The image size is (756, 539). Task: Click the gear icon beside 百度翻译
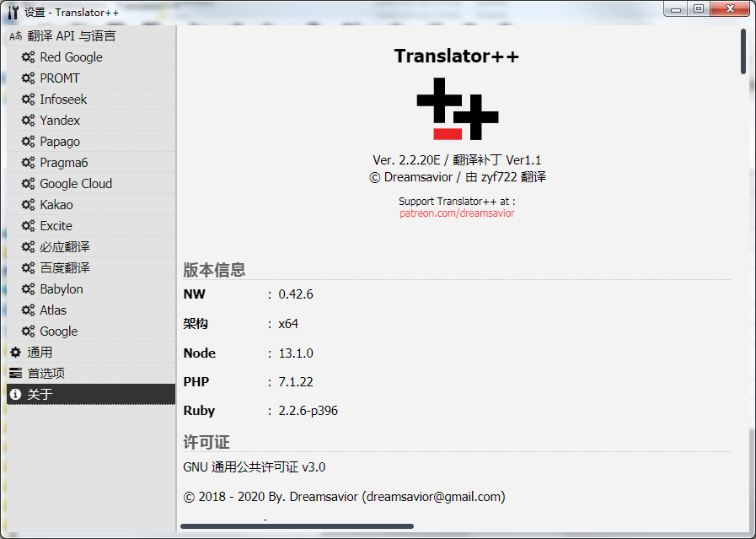28,267
